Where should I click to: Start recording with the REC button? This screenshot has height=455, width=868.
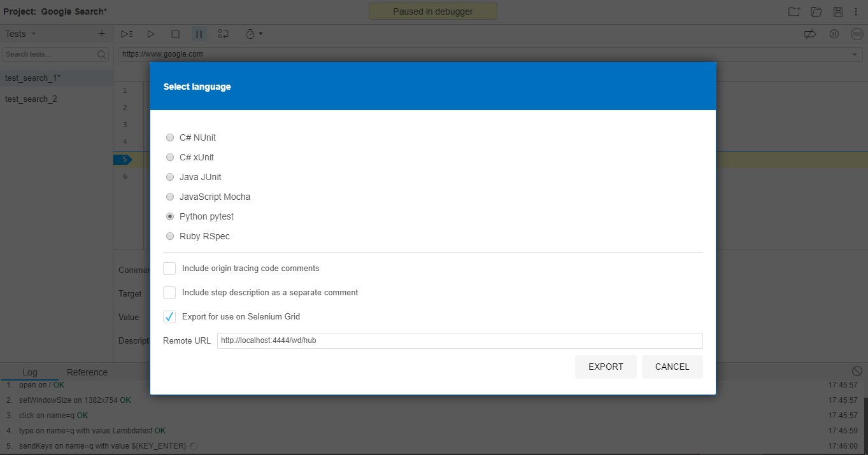coord(857,34)
